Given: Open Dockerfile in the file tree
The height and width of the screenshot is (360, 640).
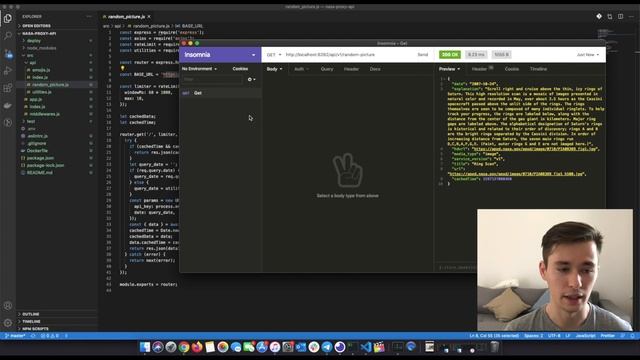Looking at the screenshot, I should [37, 151].
